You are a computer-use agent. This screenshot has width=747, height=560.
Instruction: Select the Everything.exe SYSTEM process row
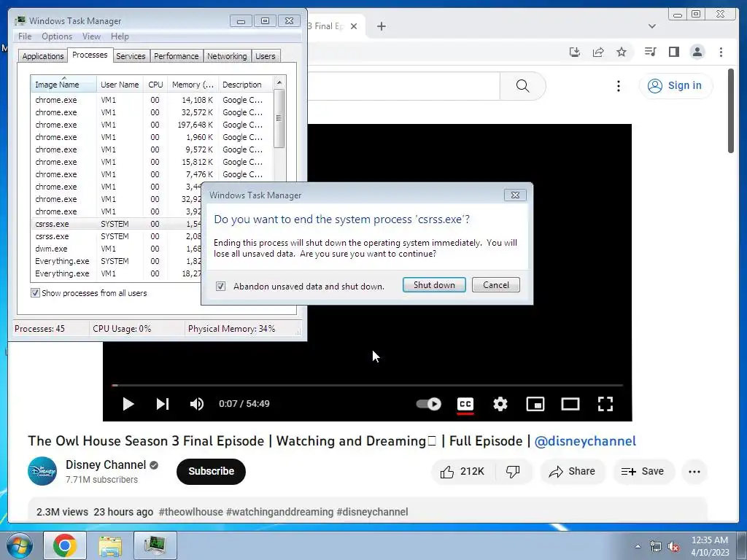(117, 261)
